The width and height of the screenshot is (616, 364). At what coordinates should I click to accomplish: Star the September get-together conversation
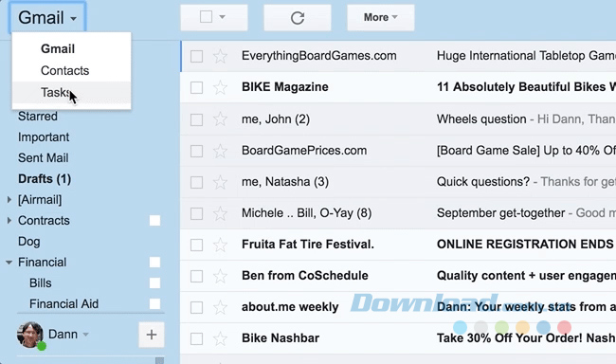[x=220, y=213]
